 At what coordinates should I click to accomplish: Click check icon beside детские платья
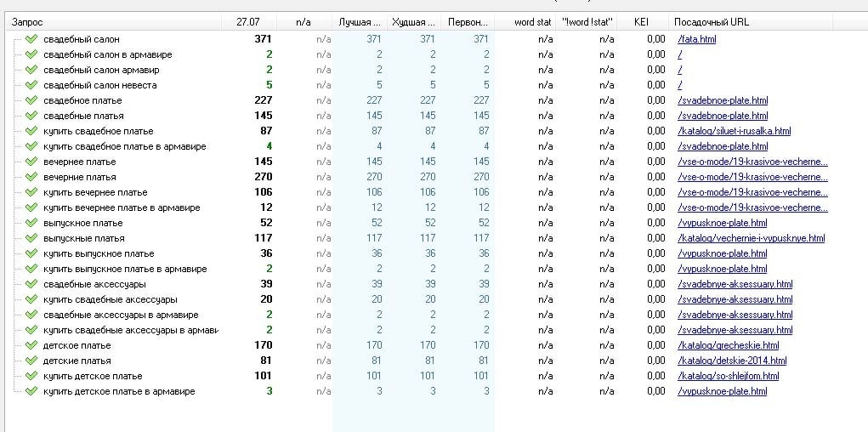(31, 361)
